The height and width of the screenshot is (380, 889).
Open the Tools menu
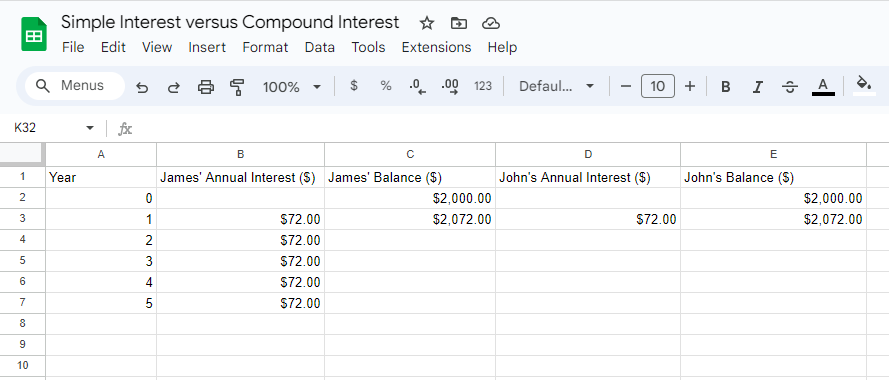pyautogui.click(x=368, y=47)
